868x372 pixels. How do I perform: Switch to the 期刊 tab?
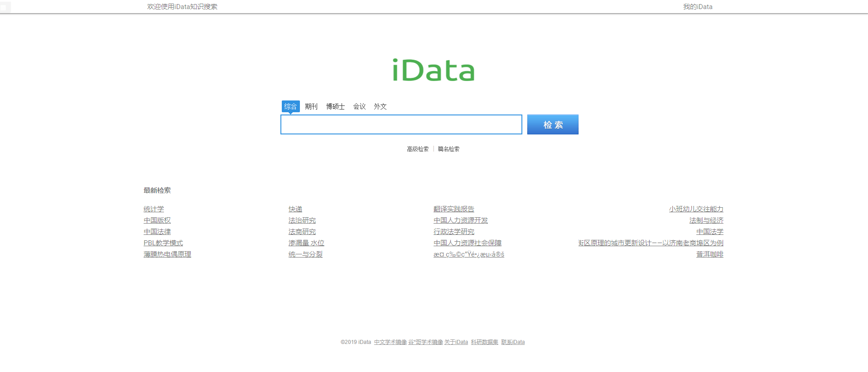point(311,106)
